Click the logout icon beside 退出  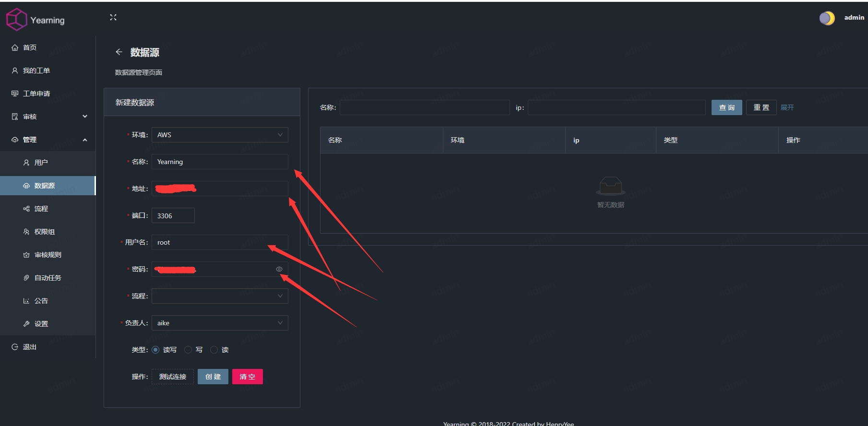coord(15,347)
